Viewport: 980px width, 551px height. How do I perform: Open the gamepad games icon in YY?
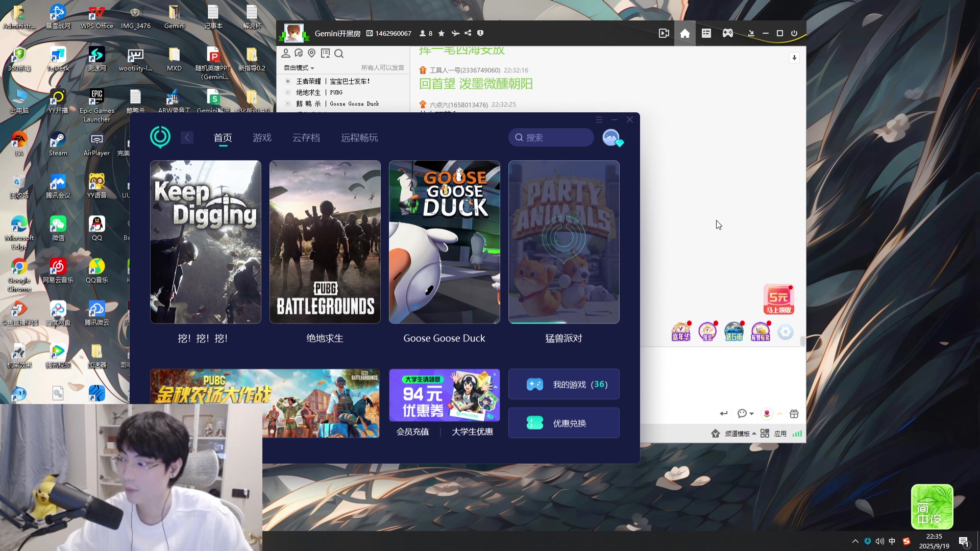(728, 33)
